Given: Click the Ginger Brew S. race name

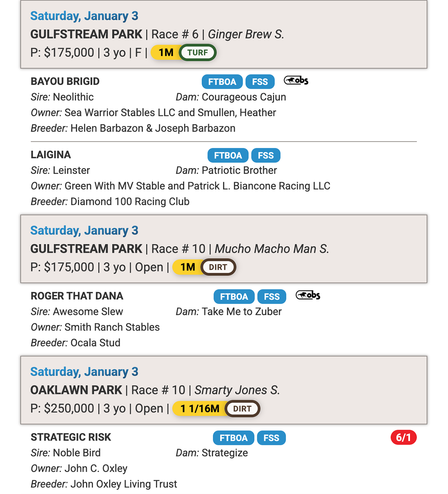Looking at the screenshot, I should pos(246,34).
